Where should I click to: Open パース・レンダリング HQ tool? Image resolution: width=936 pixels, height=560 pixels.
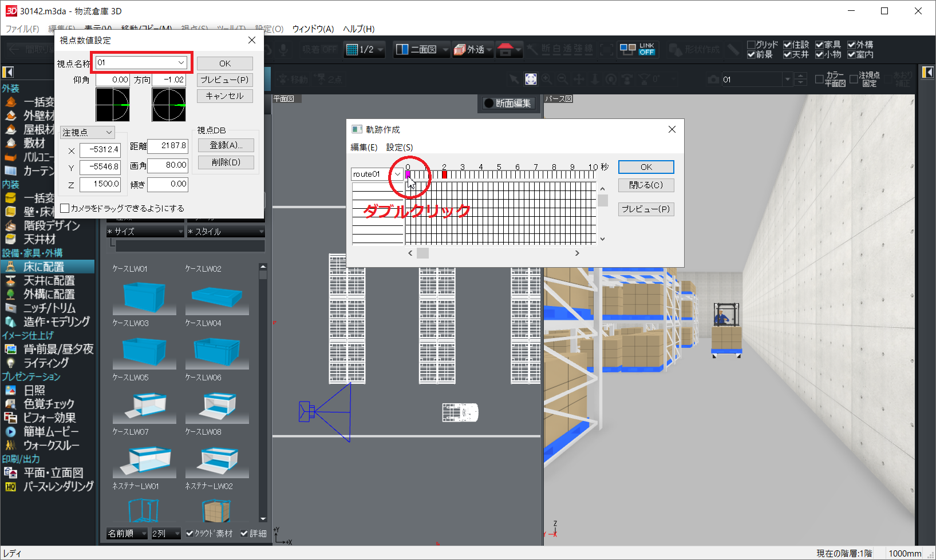[58, 486]
